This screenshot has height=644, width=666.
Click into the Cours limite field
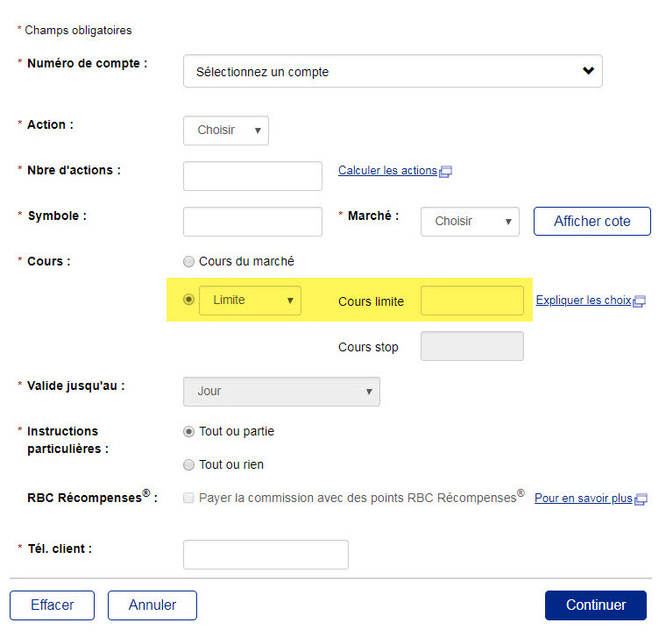(x=471, y=301)
